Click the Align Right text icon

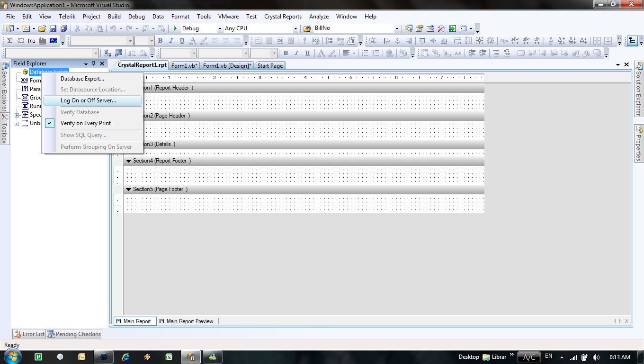point(237,41)
